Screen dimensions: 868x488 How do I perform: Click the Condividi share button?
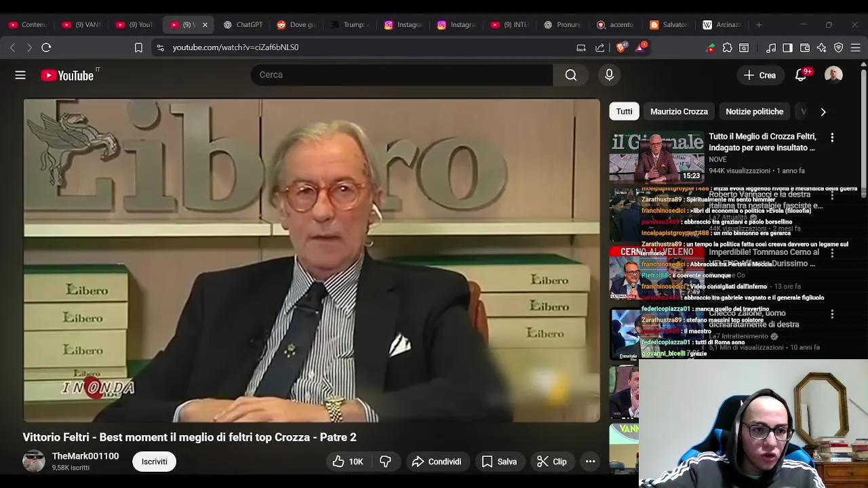point(436,462)
